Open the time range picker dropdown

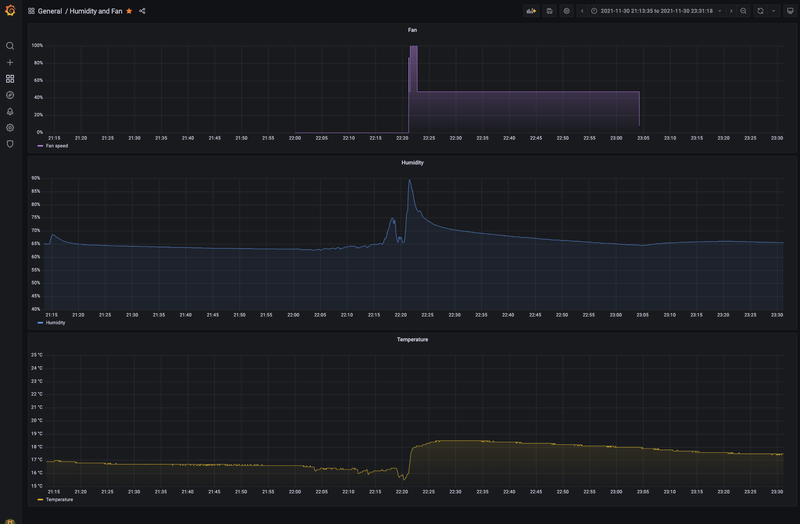[x=657, y=11]
